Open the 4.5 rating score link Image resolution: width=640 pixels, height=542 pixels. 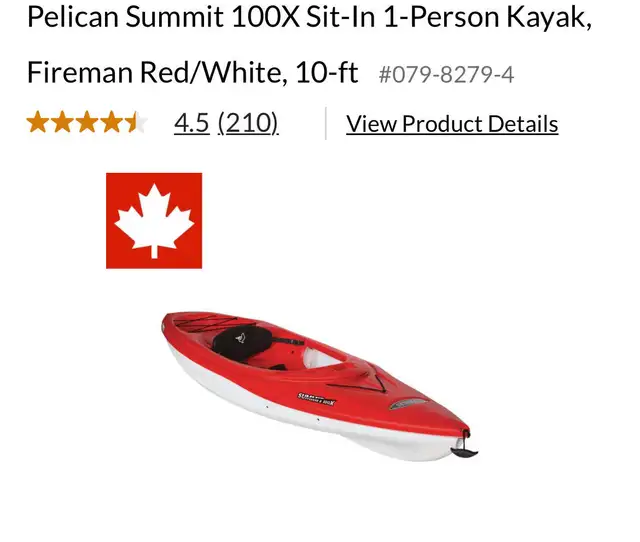click(191, 123)
